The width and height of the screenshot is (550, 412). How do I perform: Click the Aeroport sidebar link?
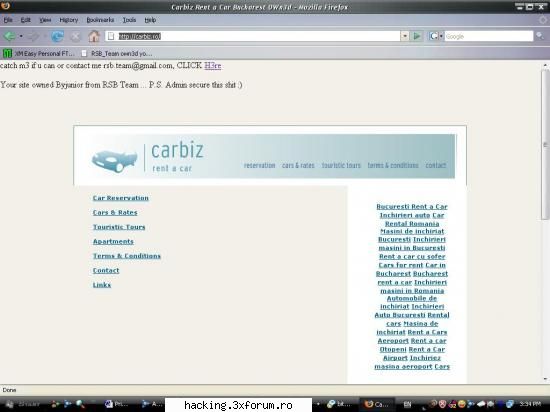393,341
